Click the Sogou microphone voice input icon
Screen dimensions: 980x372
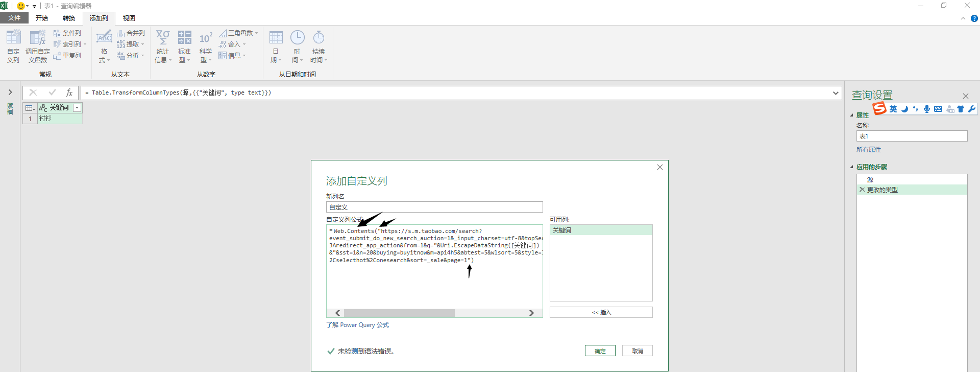tap(927, 109)
